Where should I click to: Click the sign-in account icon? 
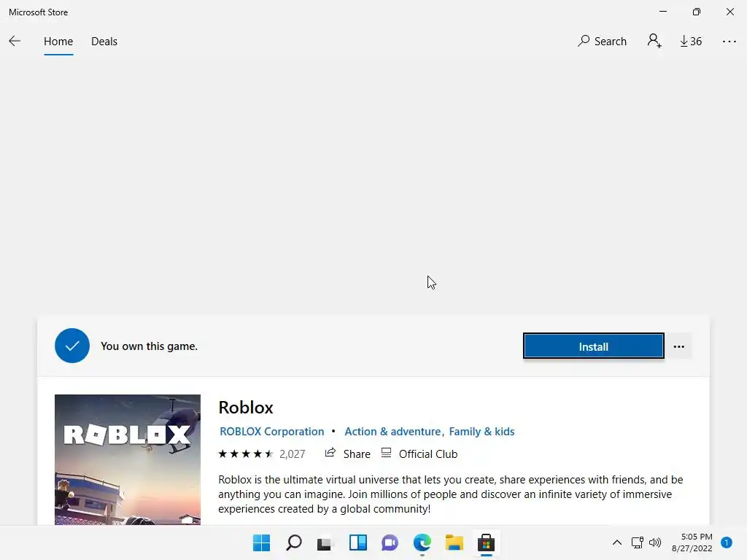click(x=654, y=41)
